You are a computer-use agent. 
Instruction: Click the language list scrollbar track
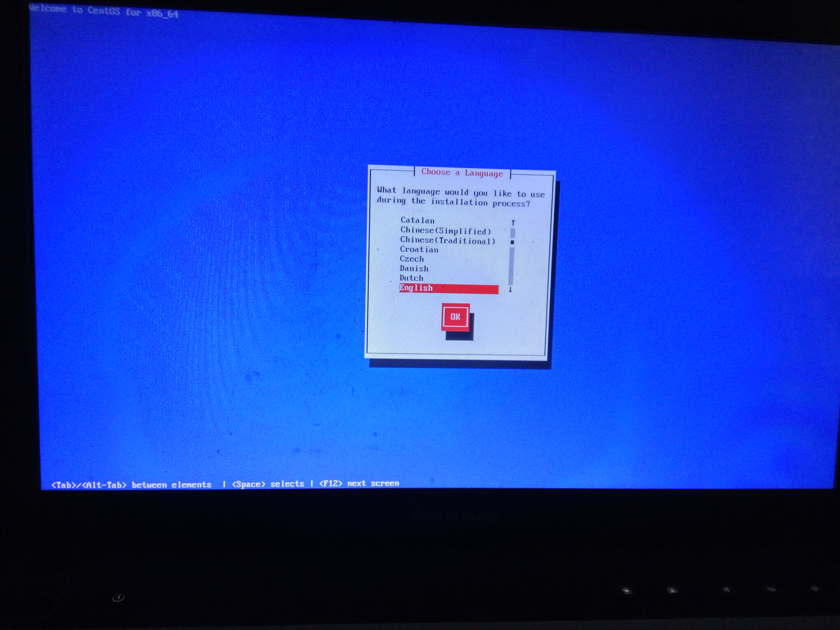click(x=511, y=256)
